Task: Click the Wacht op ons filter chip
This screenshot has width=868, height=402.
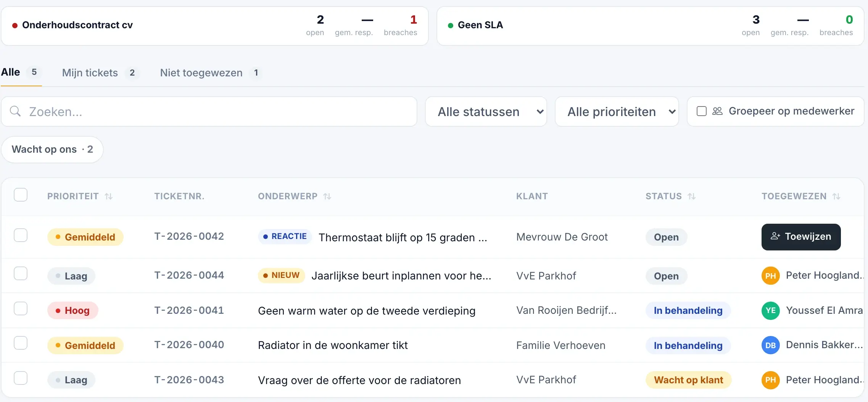Action: (x=52, y=149)
